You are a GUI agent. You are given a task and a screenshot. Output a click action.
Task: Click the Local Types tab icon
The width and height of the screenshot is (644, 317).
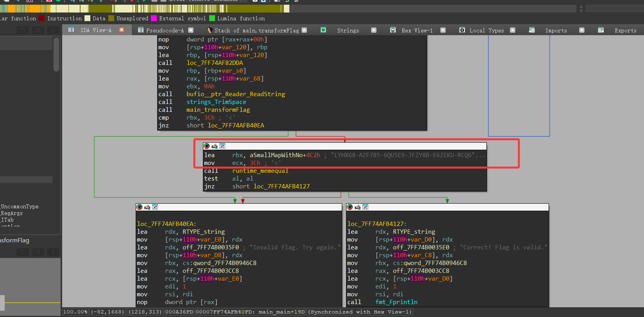(462, 30)
